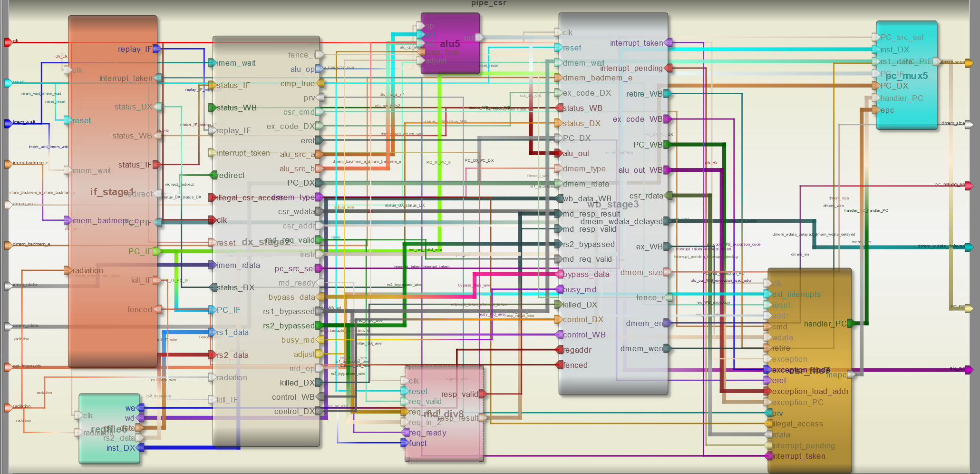
Task: Select the cyan reset input port on left edge
Action: pyautogui.click(x=8, y=83)
